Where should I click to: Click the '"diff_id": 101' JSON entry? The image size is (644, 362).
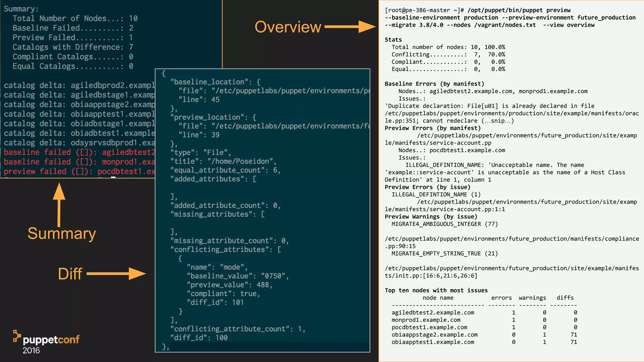point(215,302)
